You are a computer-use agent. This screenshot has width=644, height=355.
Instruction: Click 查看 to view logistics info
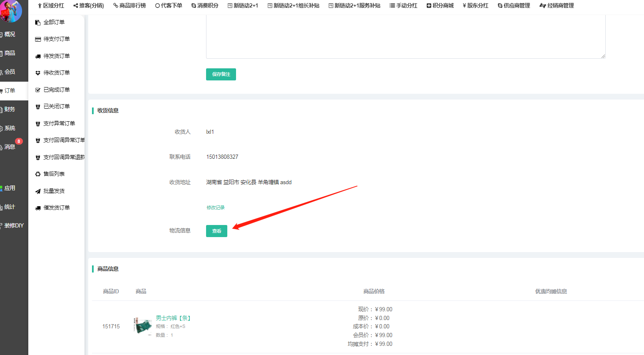[216, 231]
